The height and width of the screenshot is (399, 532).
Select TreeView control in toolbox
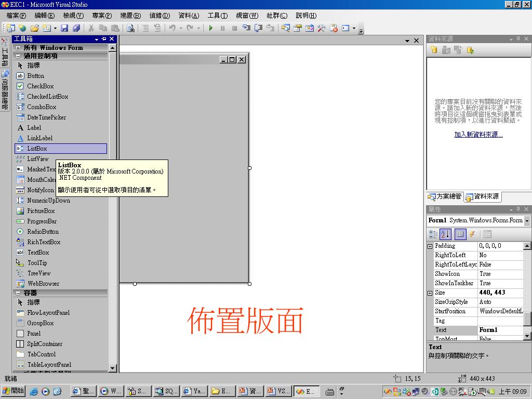pyautogui.click(x=61, y=273)
